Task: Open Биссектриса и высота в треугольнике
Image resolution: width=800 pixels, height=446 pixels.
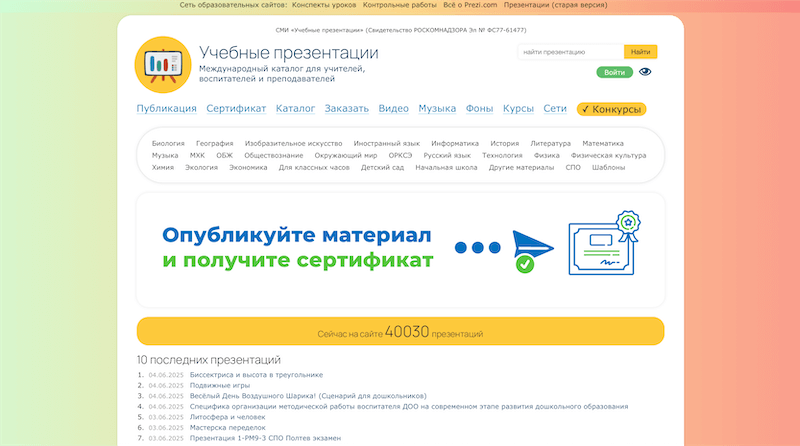Action: [x=256, y=375]
